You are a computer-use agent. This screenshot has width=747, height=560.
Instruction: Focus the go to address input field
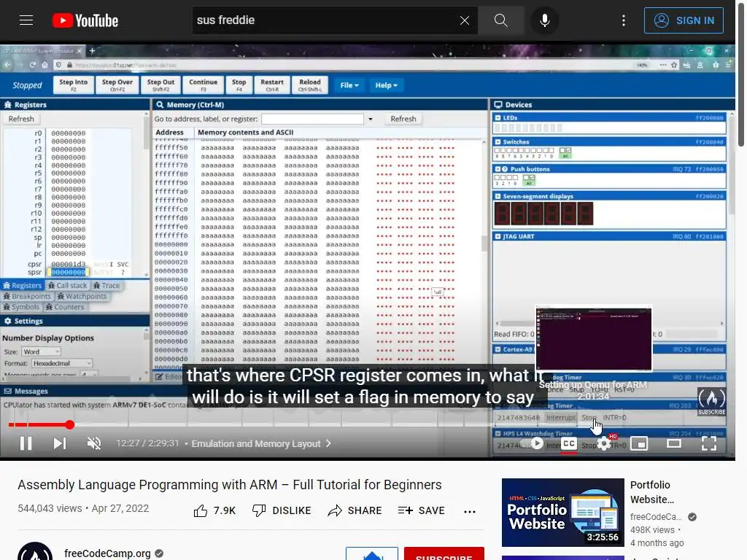[312, 119]
